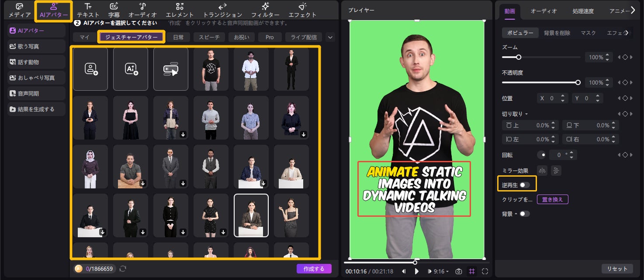This screenshot has width=644, height=280.
Task: Open the 背景を削除 sub-tab
Action: click(557, 33)
